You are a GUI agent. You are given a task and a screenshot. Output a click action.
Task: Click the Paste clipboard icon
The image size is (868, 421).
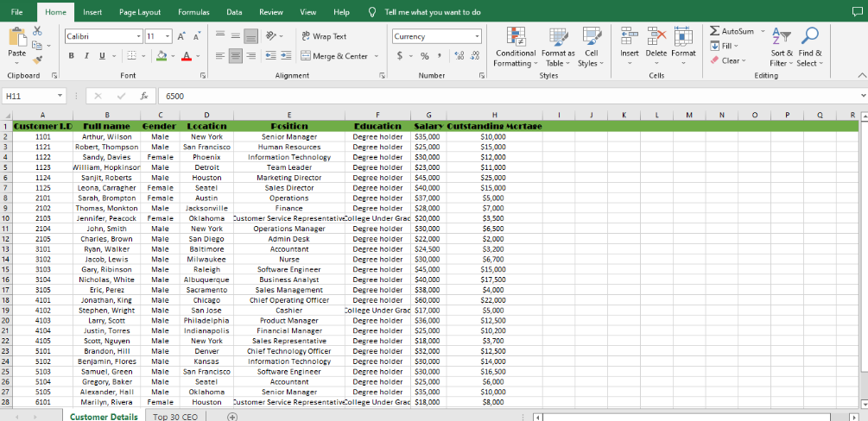pyautogui.click(x=16, y=38)
